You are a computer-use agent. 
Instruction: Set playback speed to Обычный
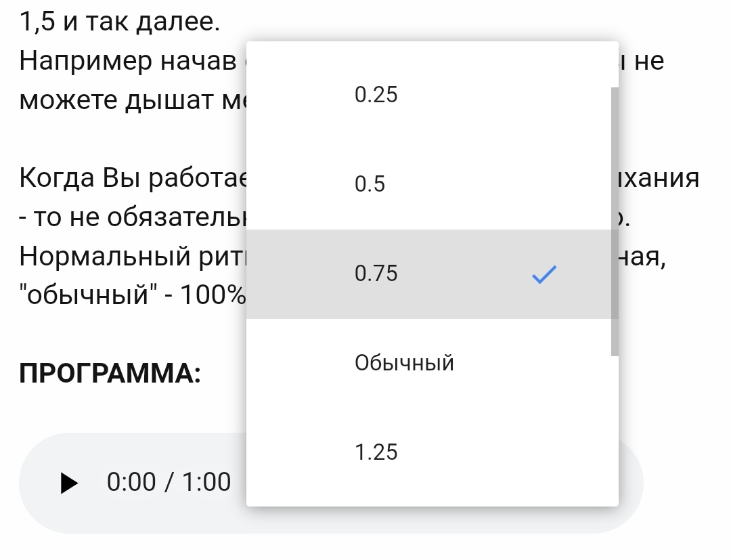[x=404, y=363]
